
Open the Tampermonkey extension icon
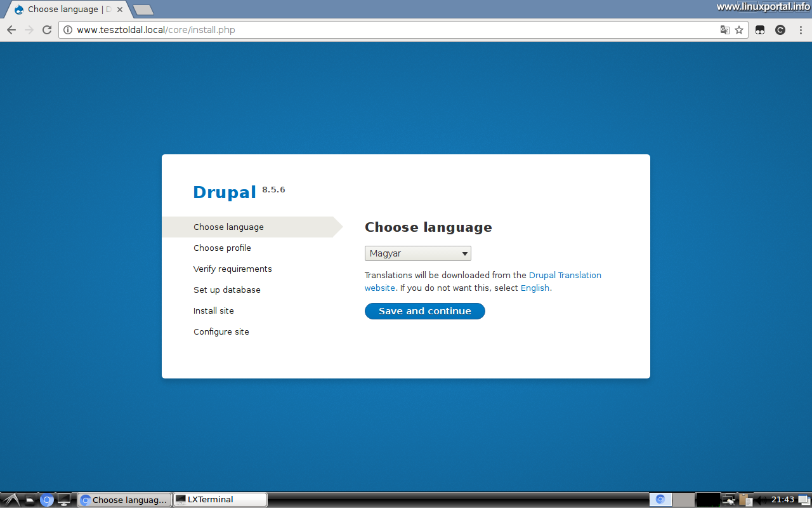tap(760, 30)
